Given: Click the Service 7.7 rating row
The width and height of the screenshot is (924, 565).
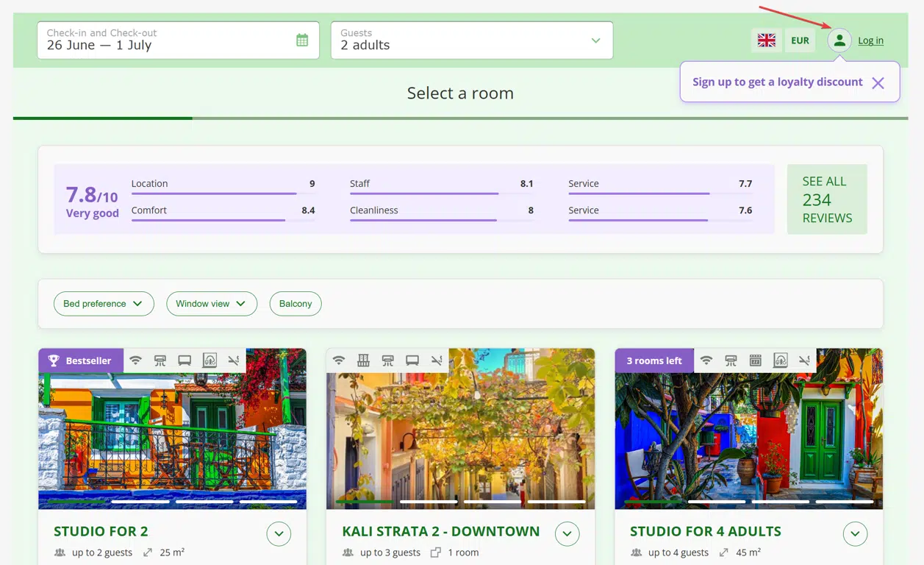Looking at the screenshot, I should [x=660, y=187].
